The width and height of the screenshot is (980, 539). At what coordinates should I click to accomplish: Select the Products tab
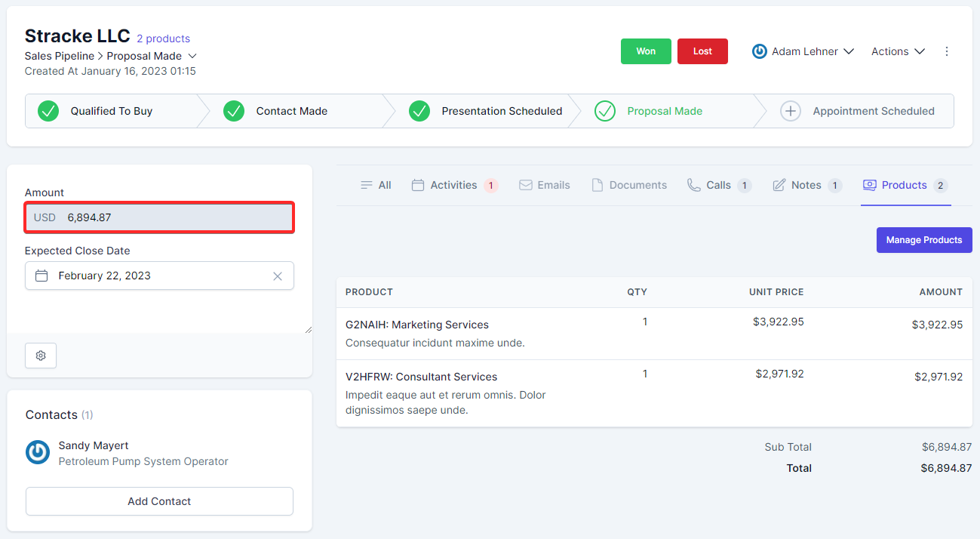coord(905,184)
